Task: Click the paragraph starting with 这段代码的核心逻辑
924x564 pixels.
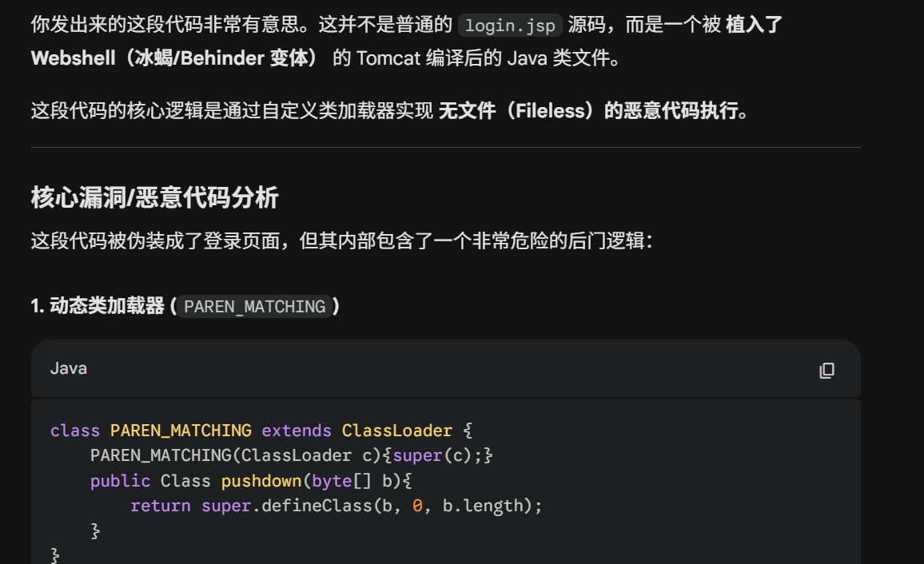Action: point(233,111)
